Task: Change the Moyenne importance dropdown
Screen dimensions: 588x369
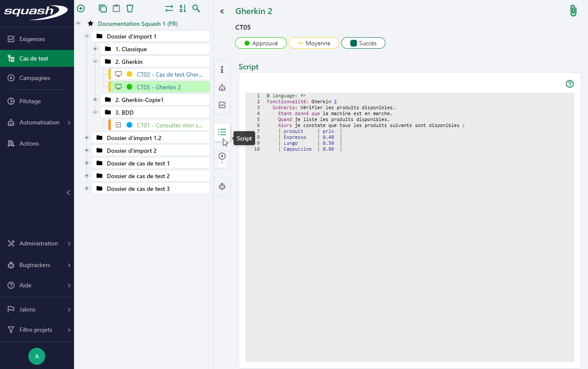Action: (314, 43)
